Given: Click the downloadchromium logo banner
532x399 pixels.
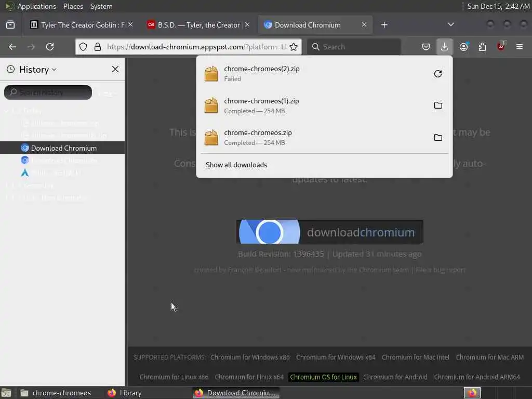Looking at the screenshot, I should [x=329, y=232].
